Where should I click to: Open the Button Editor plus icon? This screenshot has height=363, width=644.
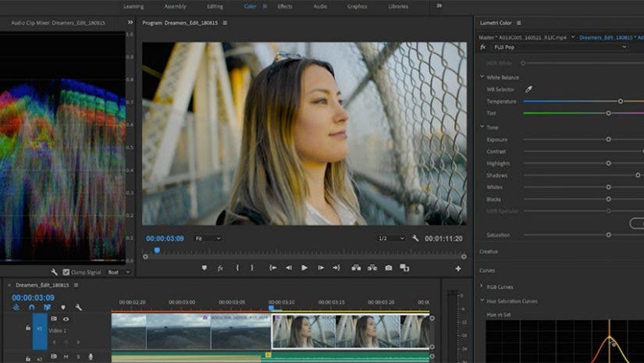[458, 269]
